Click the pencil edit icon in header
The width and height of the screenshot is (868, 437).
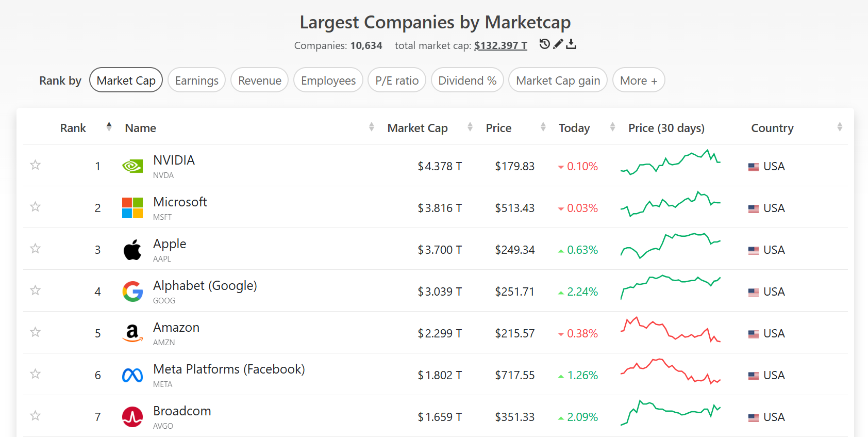[558, 44]
